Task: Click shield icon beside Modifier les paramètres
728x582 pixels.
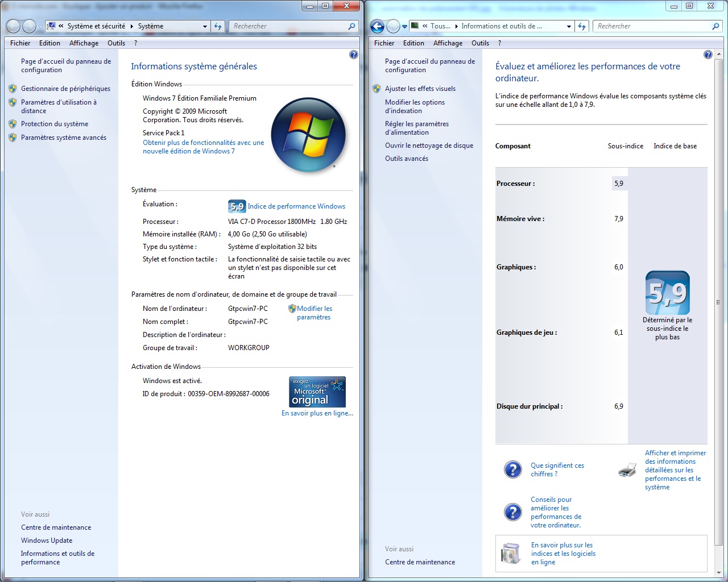Action: pos(292,309)
